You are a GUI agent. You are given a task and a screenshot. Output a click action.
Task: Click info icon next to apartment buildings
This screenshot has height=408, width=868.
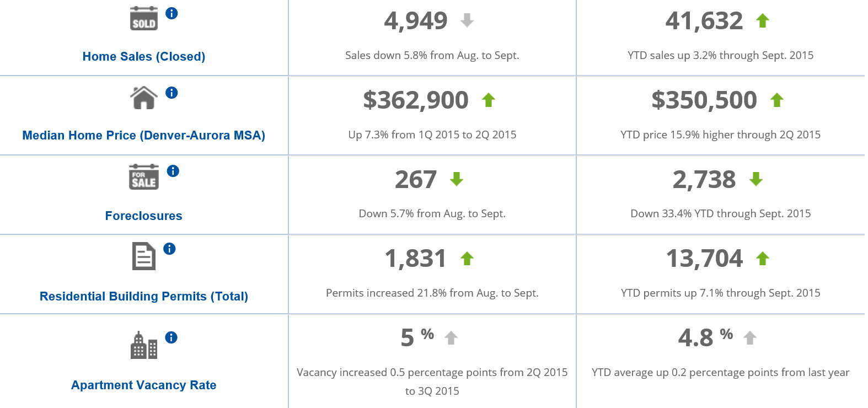tap(171, 337)
